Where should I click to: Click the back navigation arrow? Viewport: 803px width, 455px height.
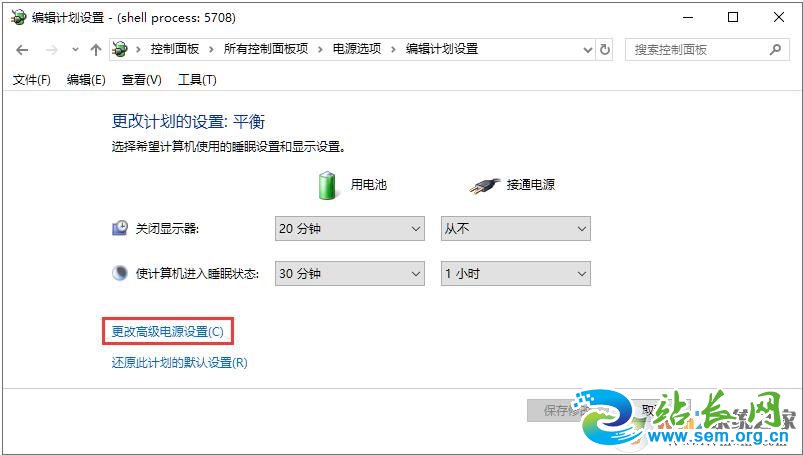(x=22, y=50)
